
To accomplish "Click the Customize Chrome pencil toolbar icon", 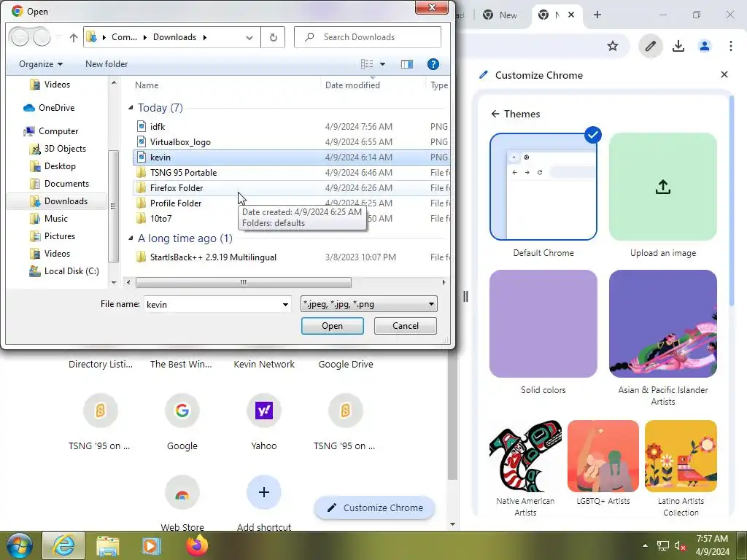I will (x=650, y=46).
